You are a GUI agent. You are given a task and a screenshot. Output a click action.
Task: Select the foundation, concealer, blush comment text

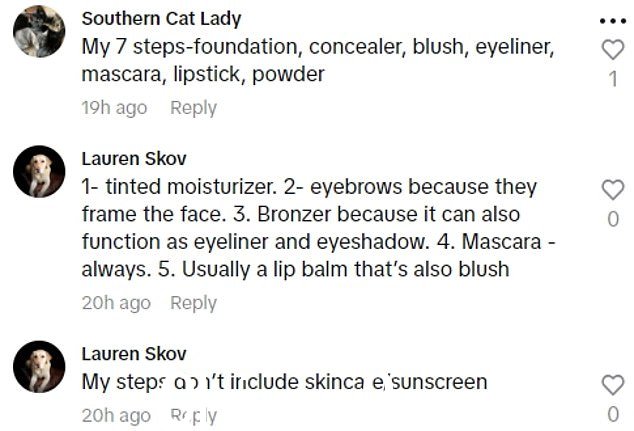[318, 60]
